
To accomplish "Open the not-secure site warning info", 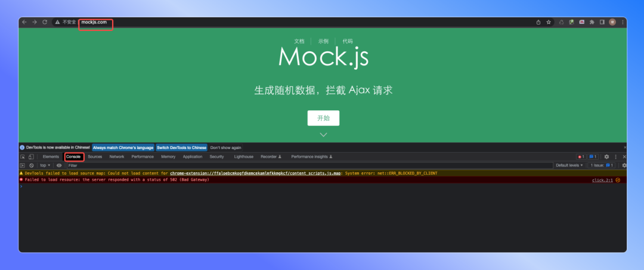I will (x=66, y=22).
